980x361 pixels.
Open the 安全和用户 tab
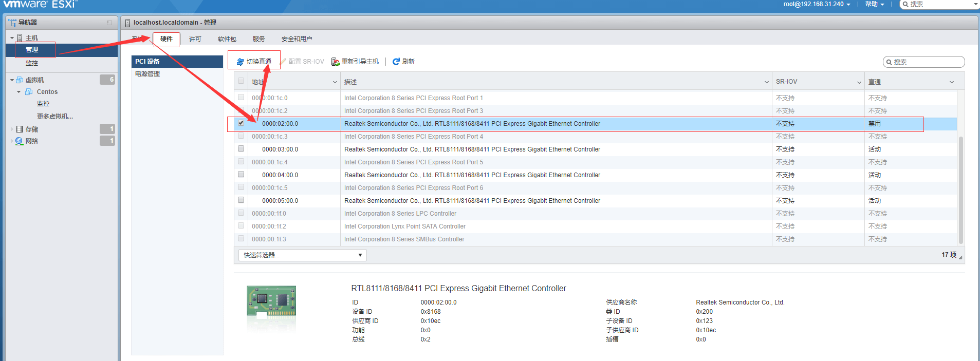click(x=297, y=39)
